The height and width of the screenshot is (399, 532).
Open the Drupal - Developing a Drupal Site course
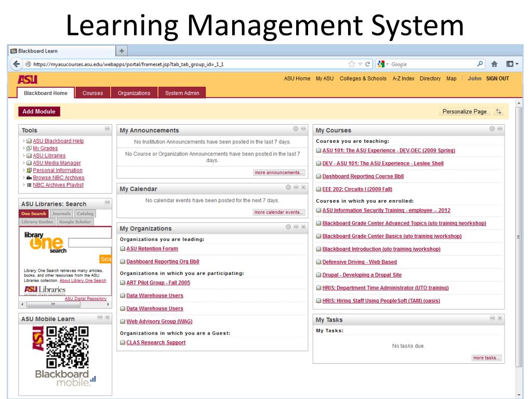[362, 275]
